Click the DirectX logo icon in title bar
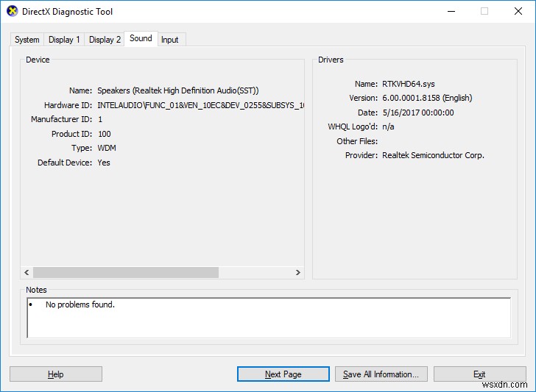The height and width of the screenshot is (392, 536). click(12, 11)
